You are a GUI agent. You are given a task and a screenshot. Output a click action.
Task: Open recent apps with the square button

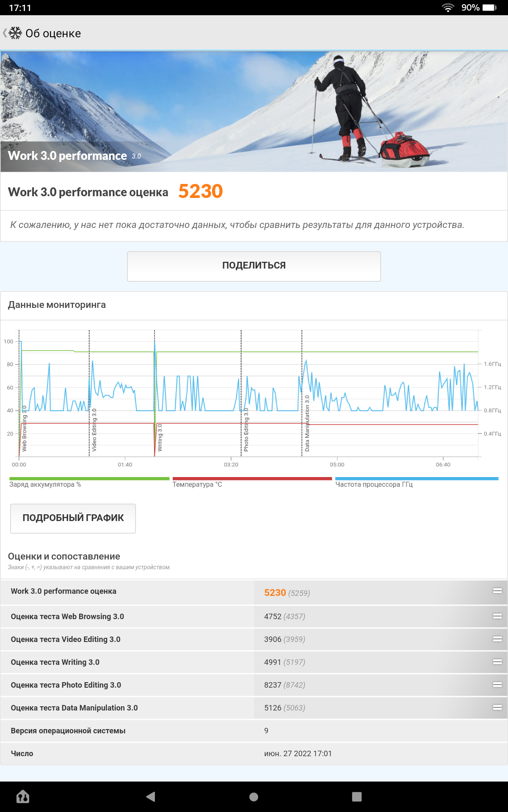coord(357,797)
